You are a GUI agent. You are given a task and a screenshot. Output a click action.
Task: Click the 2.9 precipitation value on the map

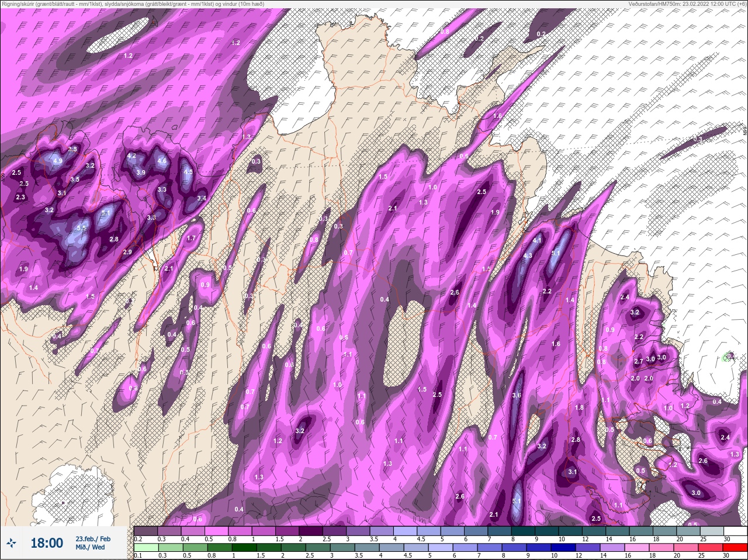tap(127, 252)
